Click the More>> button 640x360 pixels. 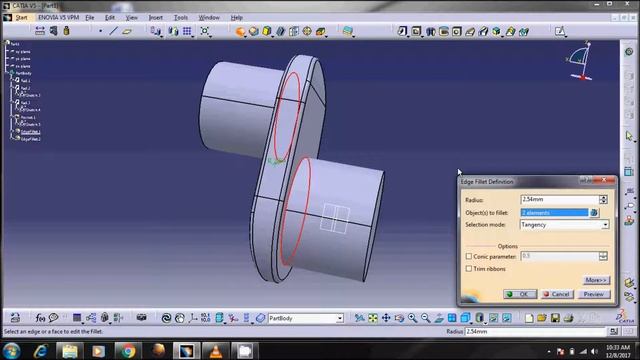[x=596, y=280]
